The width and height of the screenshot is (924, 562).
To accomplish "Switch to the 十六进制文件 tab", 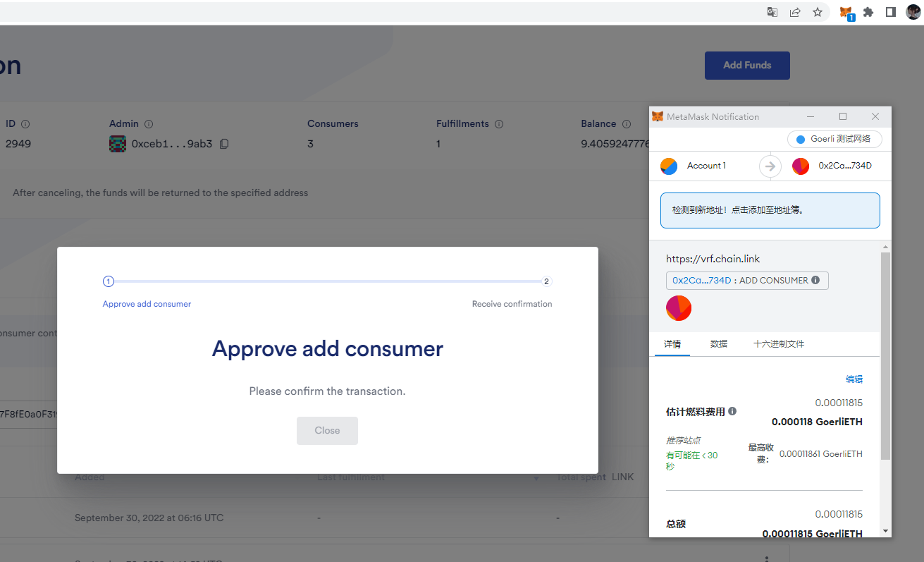I will coord(779,344).
